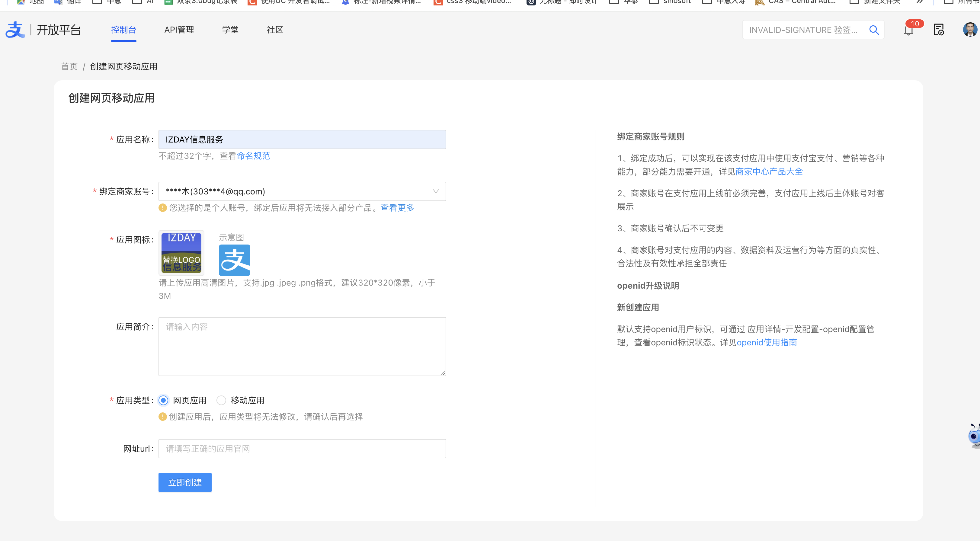Click the 网址url input field
This screenshot has width=980, height=541.
302,449
